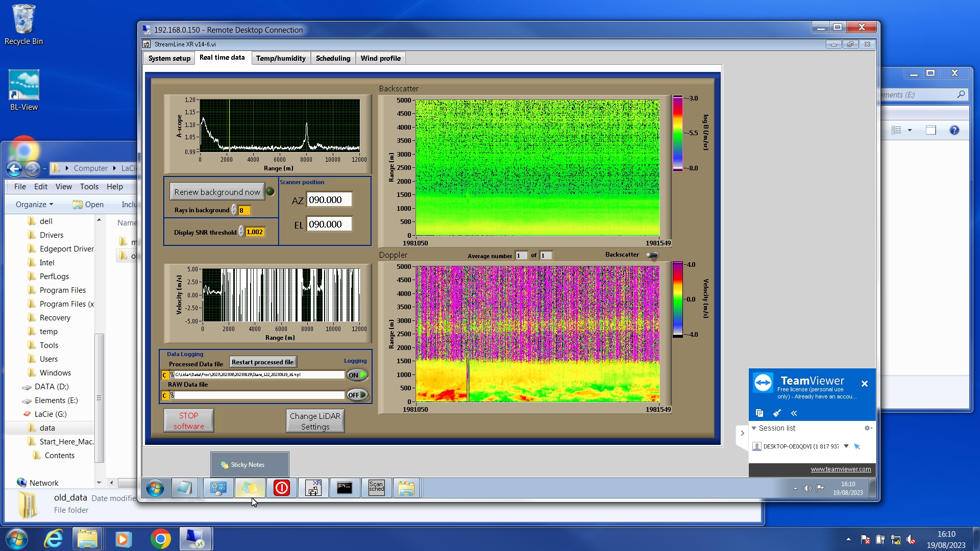The width and height of the screenshot is (980, 551).
Task: Expand the Organize dropdown menu
Action: (x=34, y=205)
